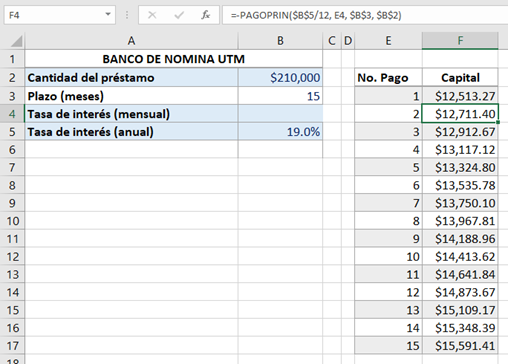Open the Insert Function fx dialog
508x364 pixels.
click(206, 15)
